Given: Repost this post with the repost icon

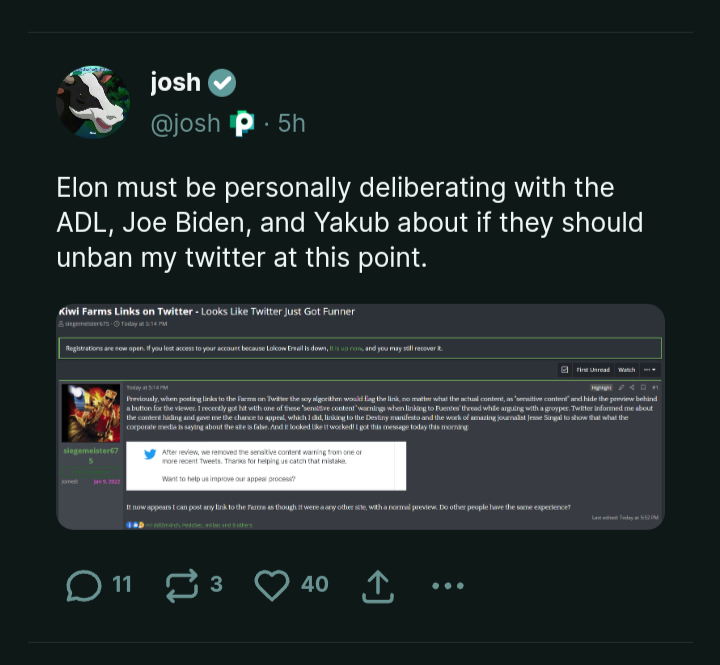Looking at the screenshot, I should [181, 586].
